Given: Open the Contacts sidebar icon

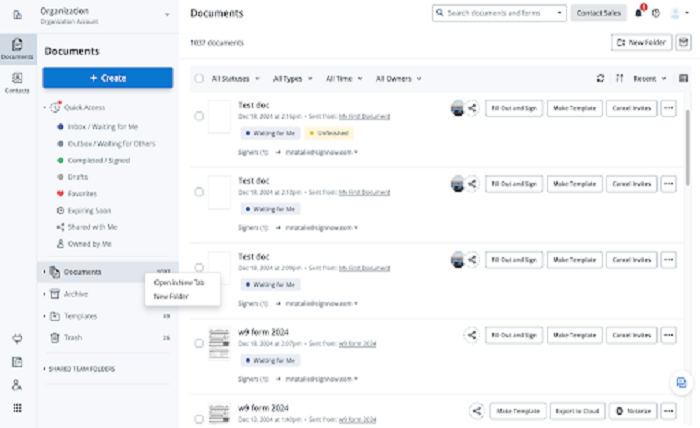Looking at the screenshot, I should [x=17, y=83].
